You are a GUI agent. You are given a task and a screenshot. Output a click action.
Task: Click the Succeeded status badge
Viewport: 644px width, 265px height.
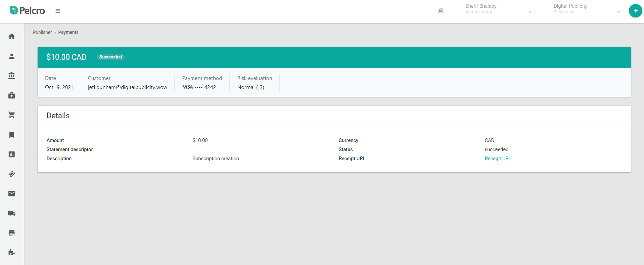pos(110,57)
